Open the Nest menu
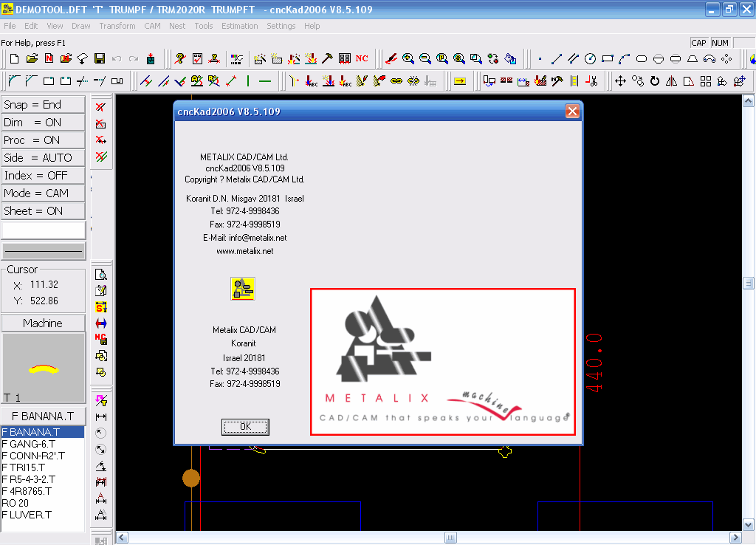Viewport: 756px width, 545px height. (x=177, y=26)
